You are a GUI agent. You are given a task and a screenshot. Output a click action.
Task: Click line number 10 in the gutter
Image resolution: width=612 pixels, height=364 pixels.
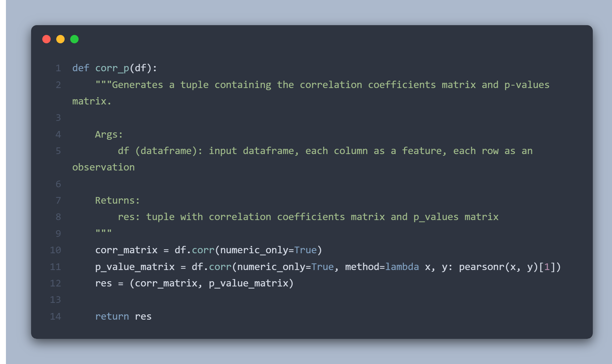pos(56,250)
